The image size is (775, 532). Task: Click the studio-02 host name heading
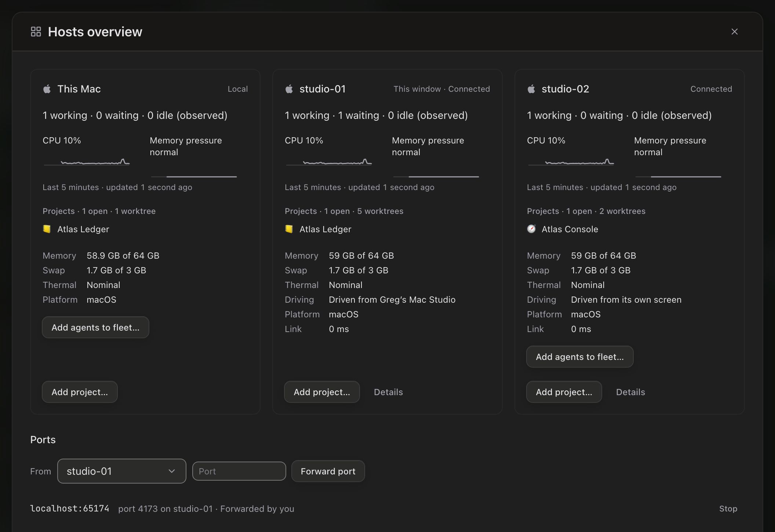coord(565,89)
